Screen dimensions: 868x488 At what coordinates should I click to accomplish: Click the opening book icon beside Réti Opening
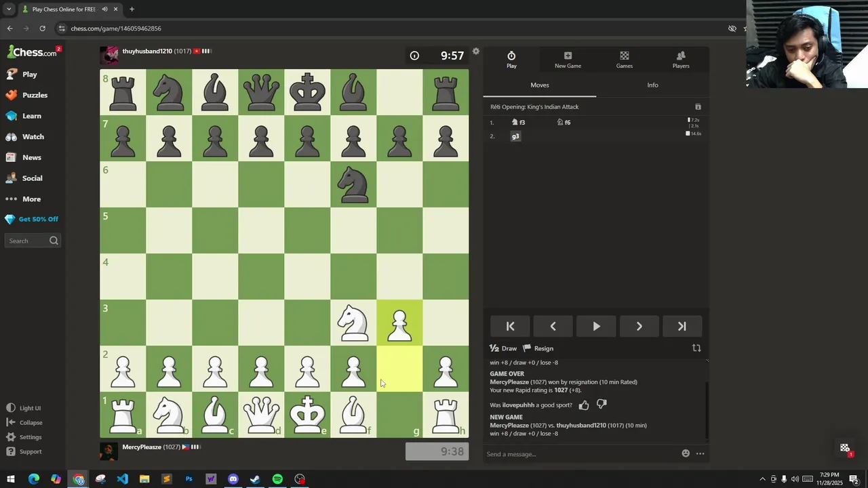click(x=698, y=107)
